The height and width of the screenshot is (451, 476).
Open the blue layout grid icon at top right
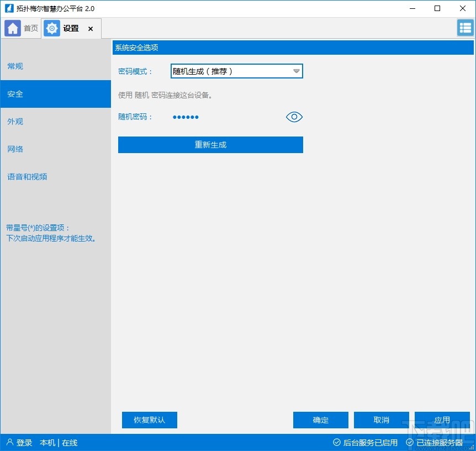click(x=464, y=28)
